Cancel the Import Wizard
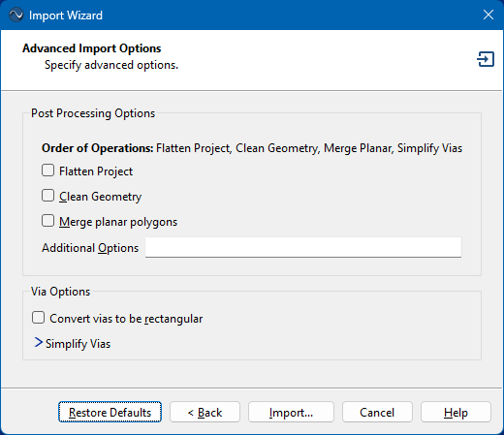Image resolution: width=504 pixels, height=435 pixels. [377, 412]
